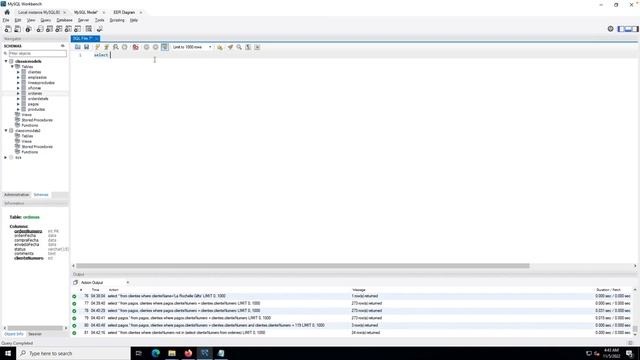The image size is (640, 360).
Task: Select Stored Procedures under classicmodels
Action: point(37,120)
